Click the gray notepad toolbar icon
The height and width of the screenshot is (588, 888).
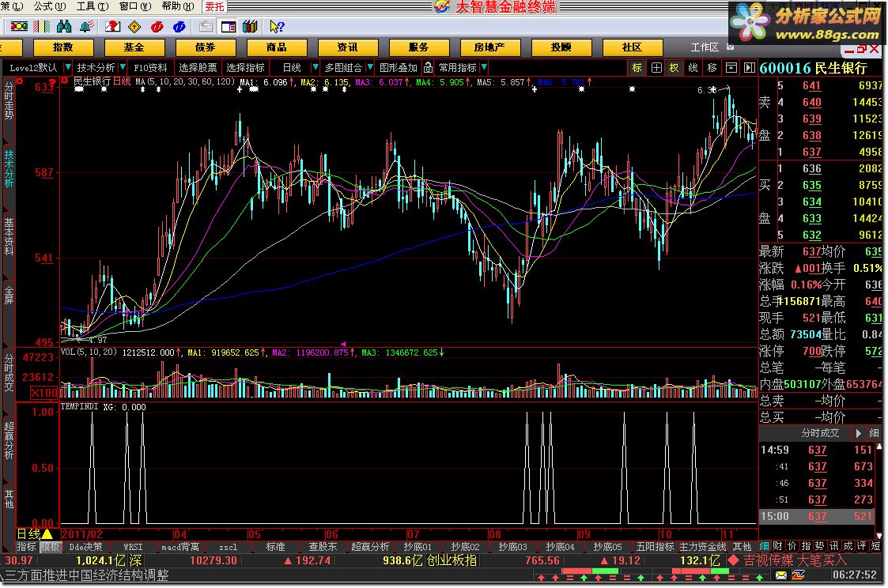tap(206, 26)
